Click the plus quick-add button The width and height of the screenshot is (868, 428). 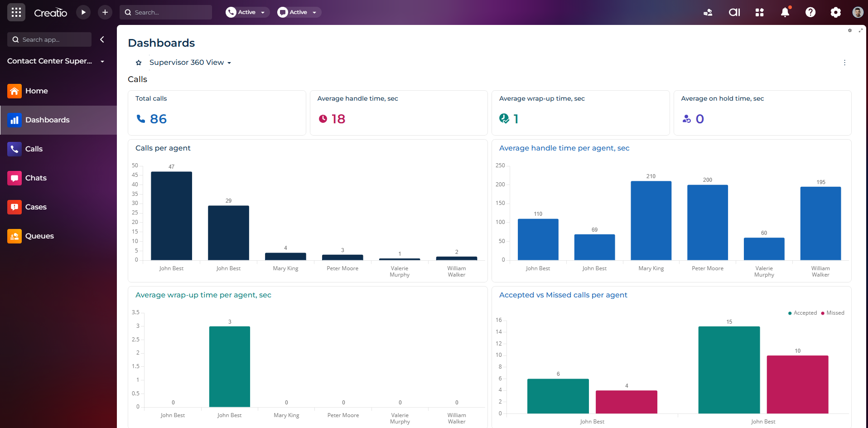pyautogui.click(x=105, y=12)
